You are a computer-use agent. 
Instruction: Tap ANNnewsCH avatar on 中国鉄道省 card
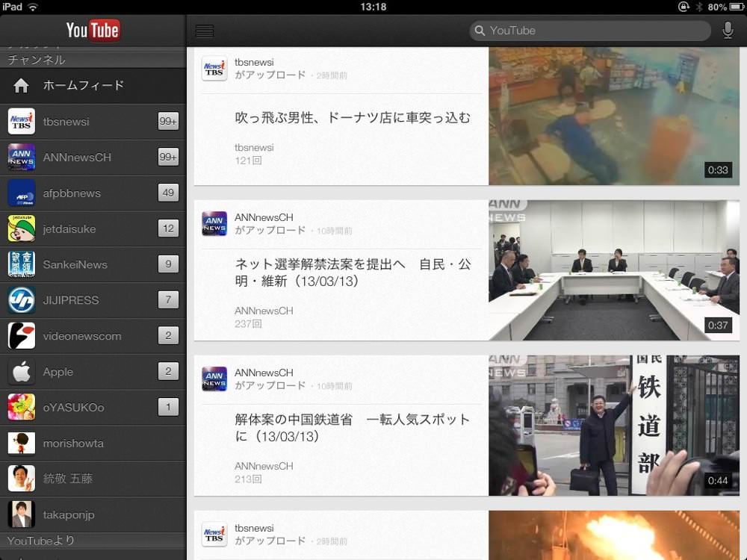tap(214, 379)
